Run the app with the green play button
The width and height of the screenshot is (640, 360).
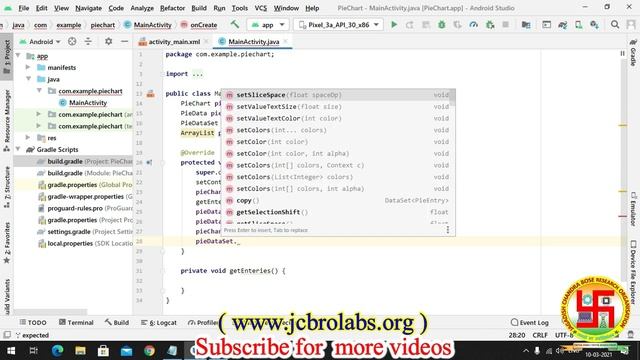tap(394, 24)
